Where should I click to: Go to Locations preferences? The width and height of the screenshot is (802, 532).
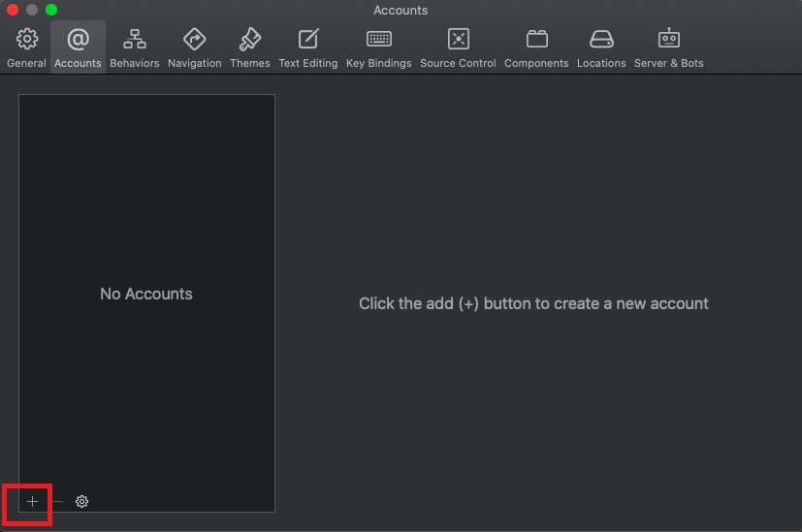point(601,48)
